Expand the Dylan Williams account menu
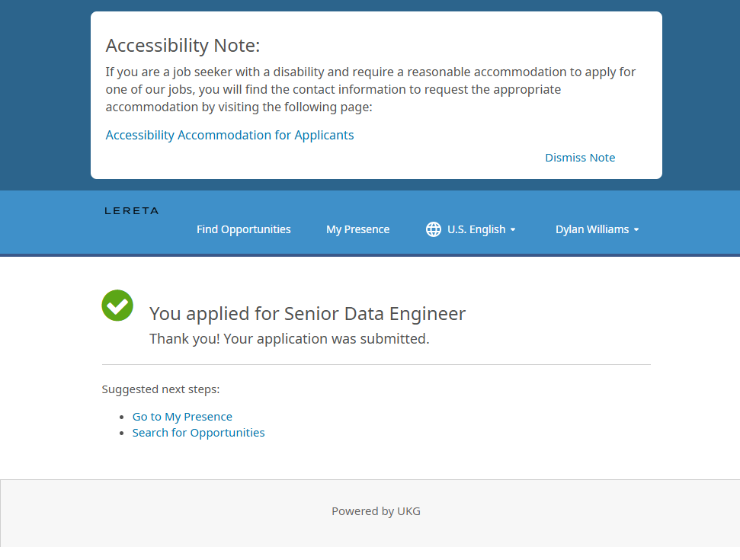Viewport: 740px width, 560px height. tap(592, 229)
